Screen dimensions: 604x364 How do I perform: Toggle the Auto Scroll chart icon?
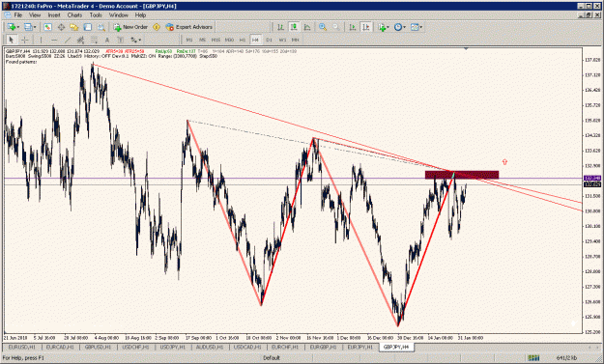(x=352, y=27)
